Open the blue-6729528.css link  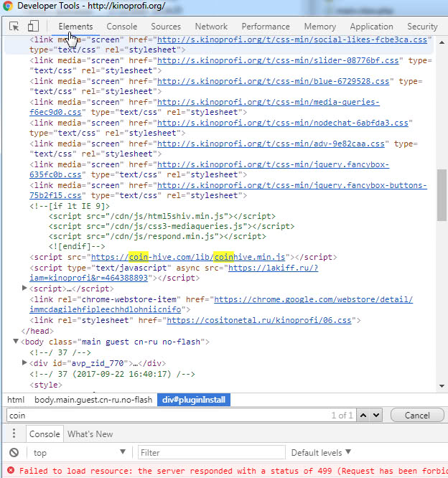274,81
